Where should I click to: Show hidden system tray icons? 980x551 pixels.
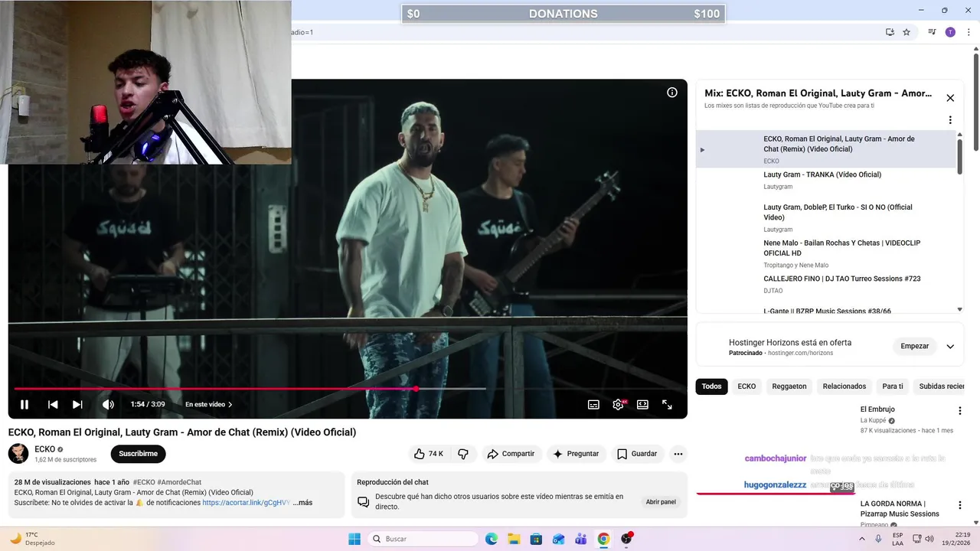[862, 539]
